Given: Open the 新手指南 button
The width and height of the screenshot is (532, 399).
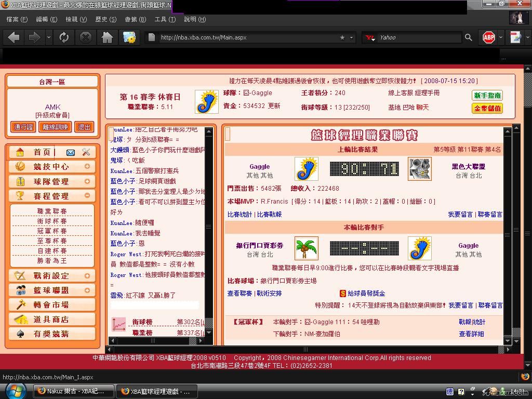Looking at the screenshot, I should click(x=487, y=96).
